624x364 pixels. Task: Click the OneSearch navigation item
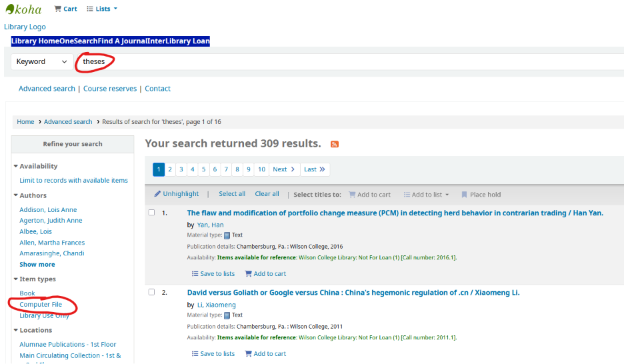79,41
